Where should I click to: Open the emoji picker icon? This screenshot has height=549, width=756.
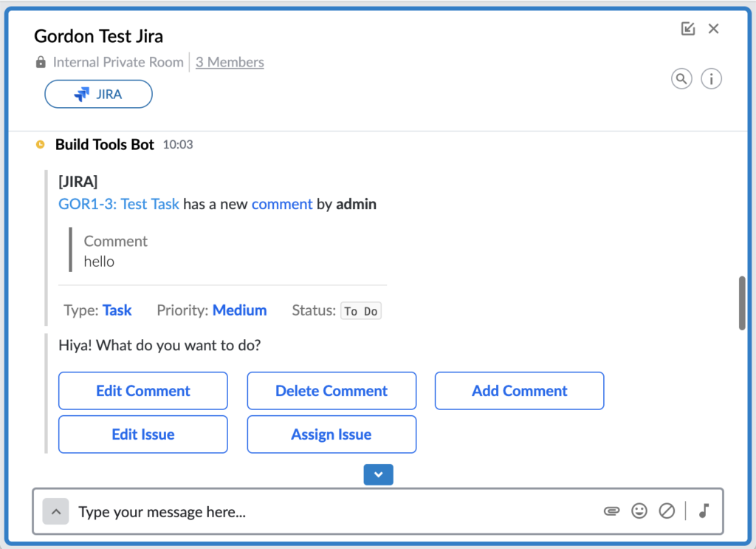[x=639, y=511]
